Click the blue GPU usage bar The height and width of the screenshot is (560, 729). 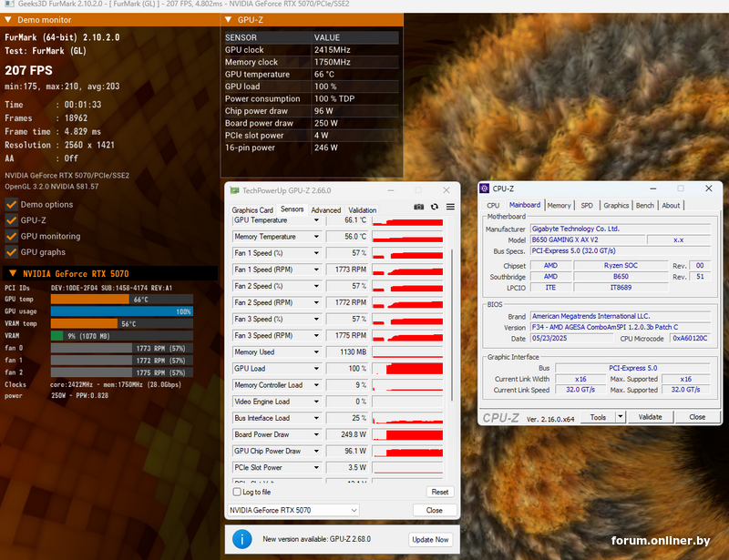point(122,311)
